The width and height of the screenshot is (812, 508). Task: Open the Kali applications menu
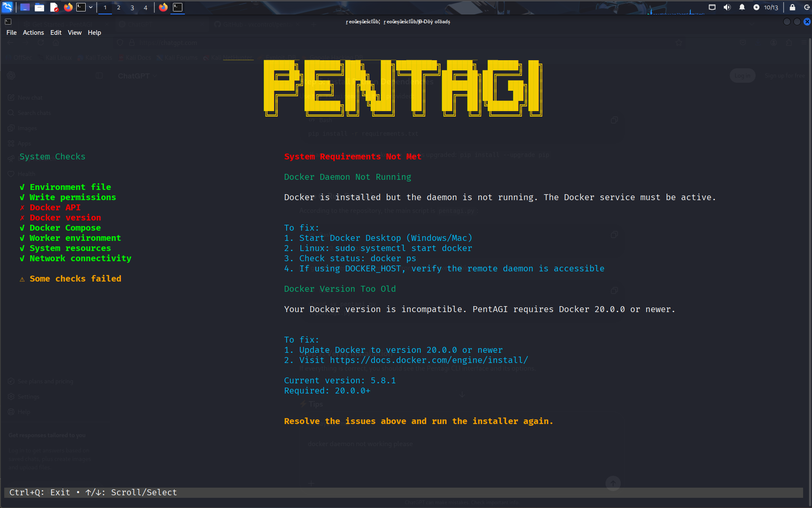click(8, 7)
